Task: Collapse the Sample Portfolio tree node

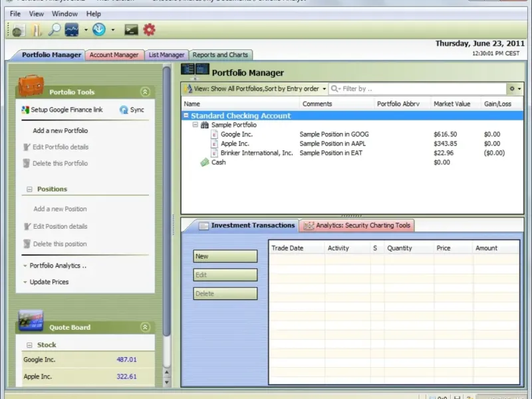Action: [x=195, y=125]
